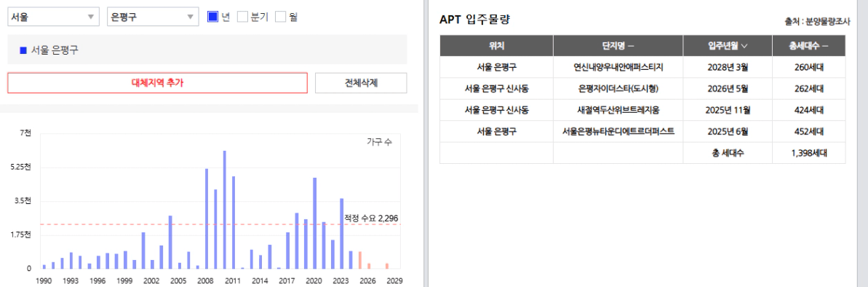Select the 서울은평뉴타운디에트르더퍼스트 complex name
Image resolution: width=868 pixels, height=287 pixels.
tap(618, 131)
